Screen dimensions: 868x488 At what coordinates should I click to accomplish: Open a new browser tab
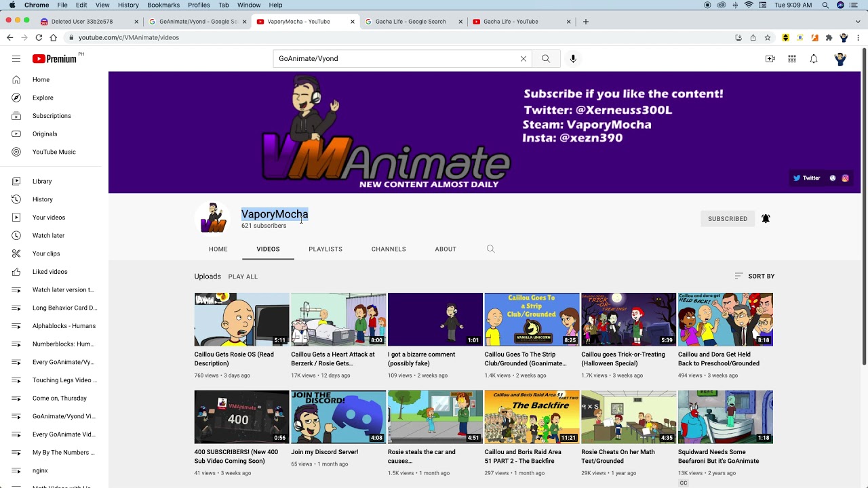586,22
